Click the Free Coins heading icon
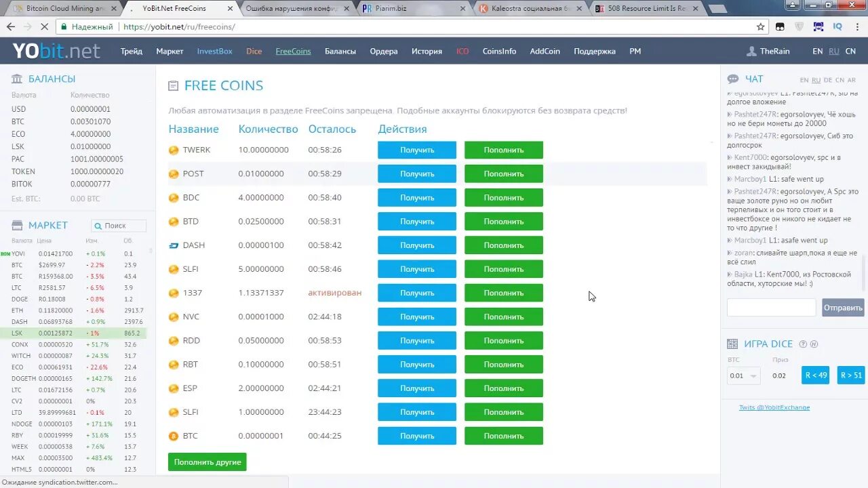The width and height of the screenshot is (868, 488). [173, 86]
